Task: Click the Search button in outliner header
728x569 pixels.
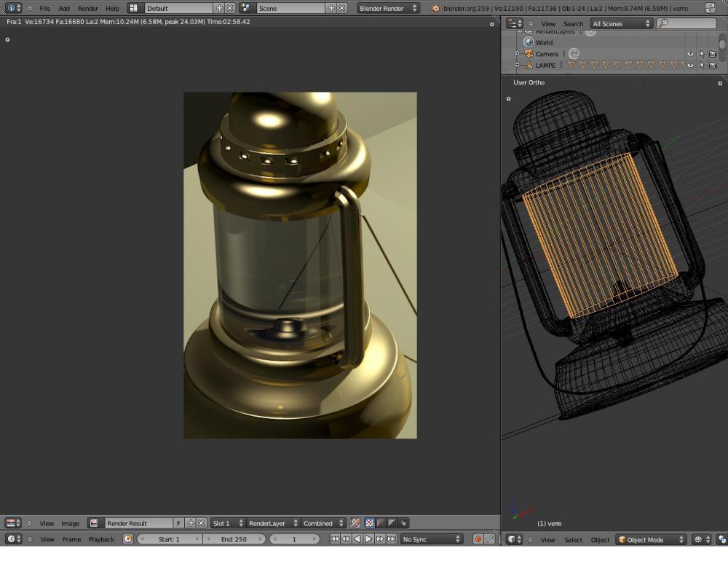Action: [573, 24]
